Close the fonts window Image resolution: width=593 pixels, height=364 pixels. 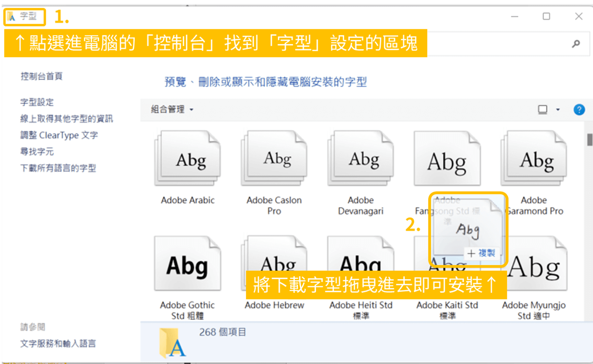579,16
